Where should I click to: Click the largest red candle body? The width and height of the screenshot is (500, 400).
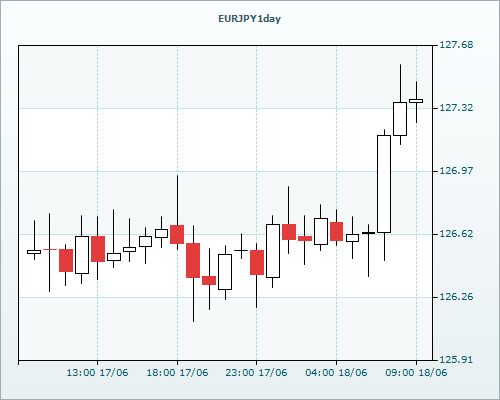coord(193,260)
